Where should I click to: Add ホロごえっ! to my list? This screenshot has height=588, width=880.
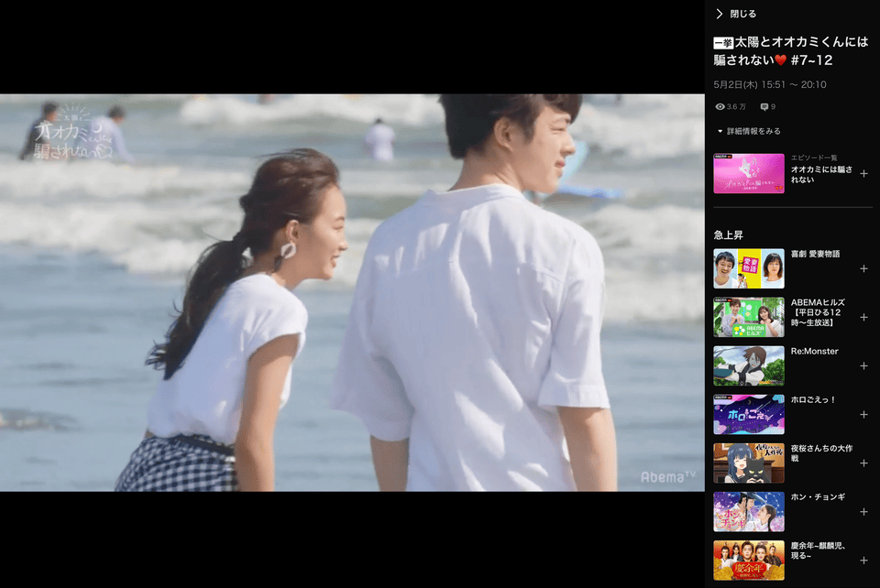coord(863,415)
